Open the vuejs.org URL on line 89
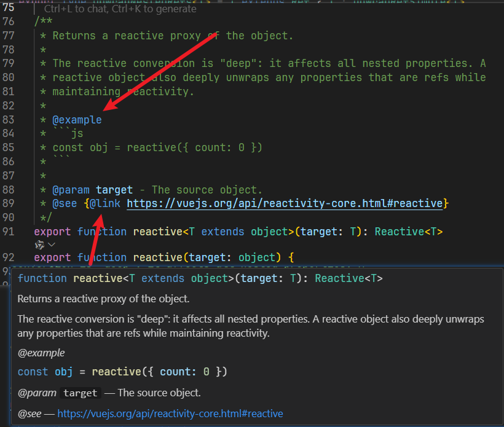Screen dimensions: 504x427 tap(285, 203)
